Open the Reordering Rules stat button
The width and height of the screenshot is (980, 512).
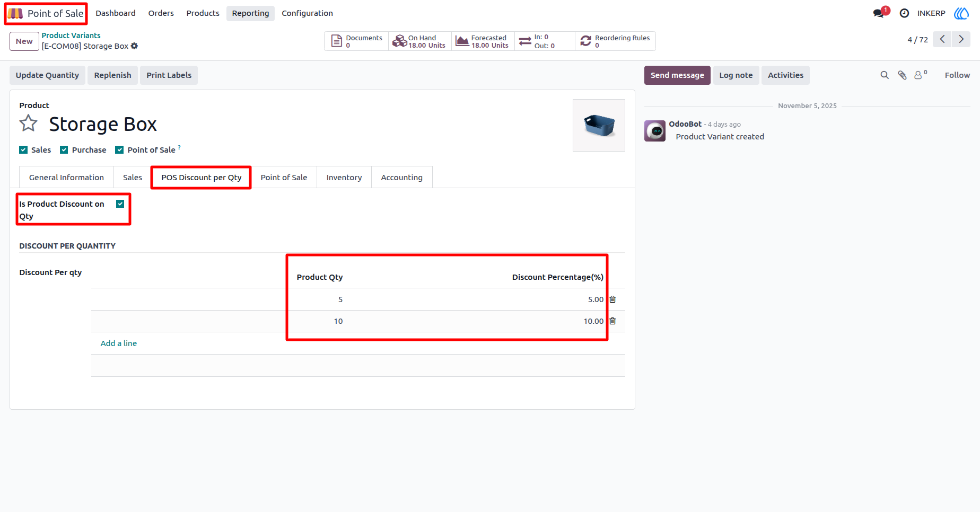(x=615, y=41)
